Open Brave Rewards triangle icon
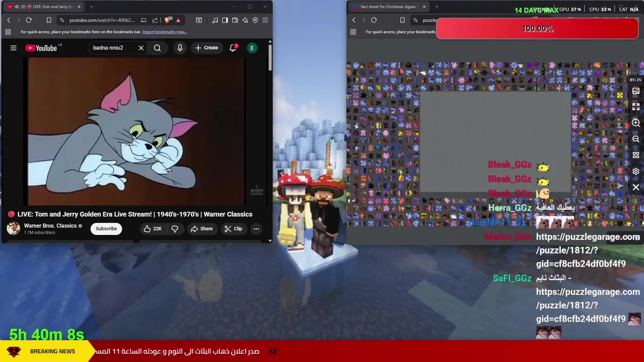Image resolution: width=644 pixels, height=362 pixels. [178, 20]
